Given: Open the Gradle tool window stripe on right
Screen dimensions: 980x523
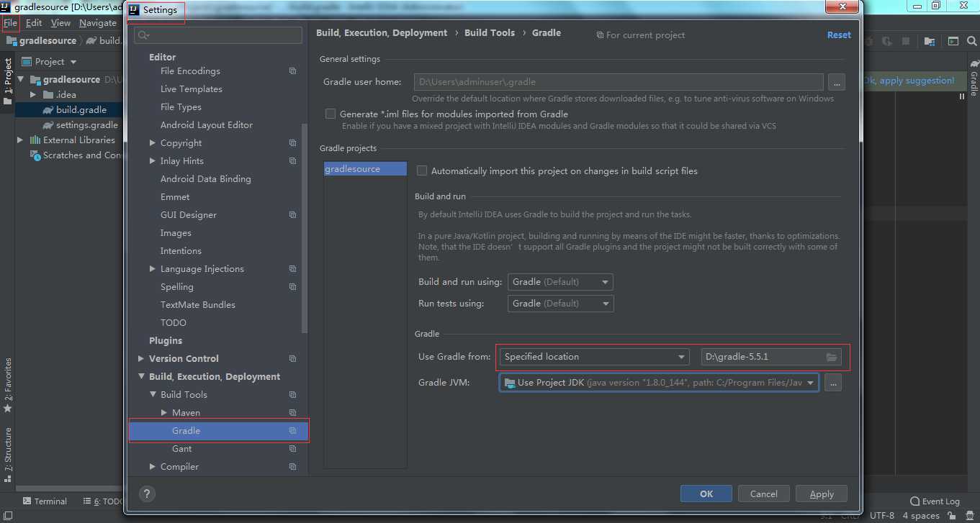Looking at the screenshot, I should [x=973, y=78].
